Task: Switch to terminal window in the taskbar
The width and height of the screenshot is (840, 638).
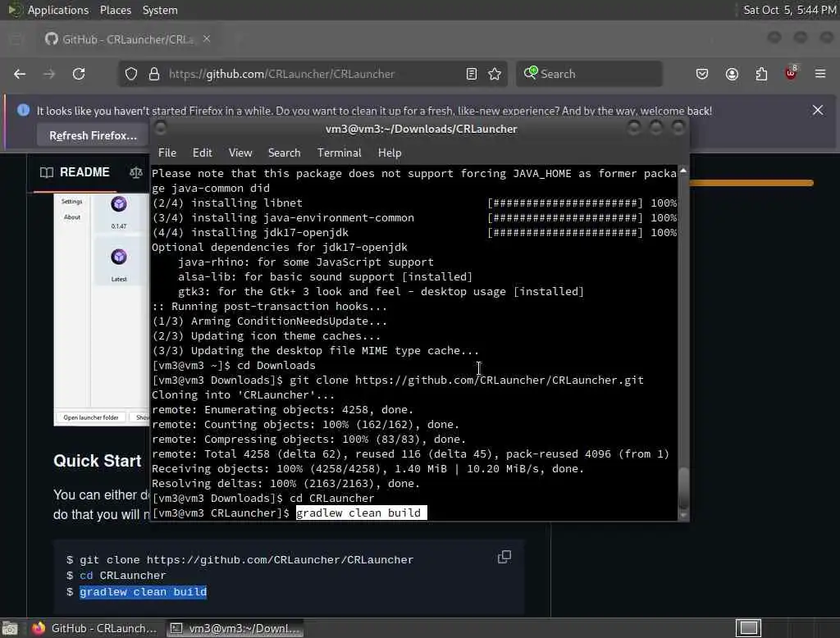Action: pyautogui.click(x=235, y=628)
